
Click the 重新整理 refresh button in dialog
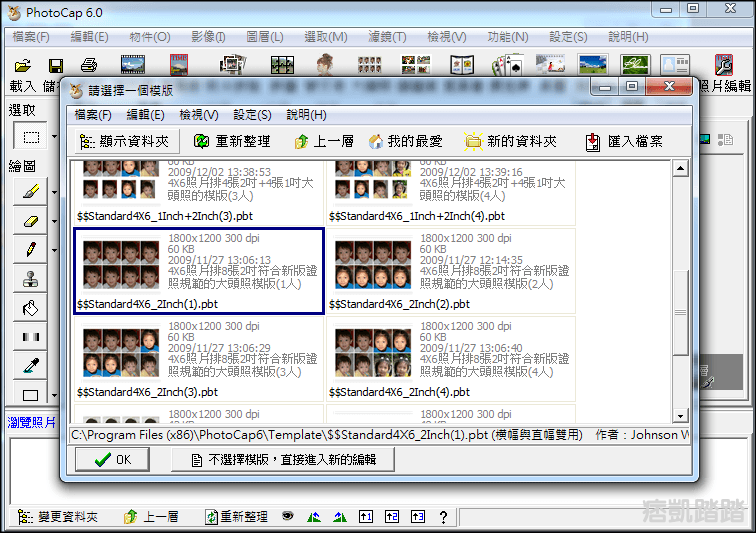click(x=232, y=141)
